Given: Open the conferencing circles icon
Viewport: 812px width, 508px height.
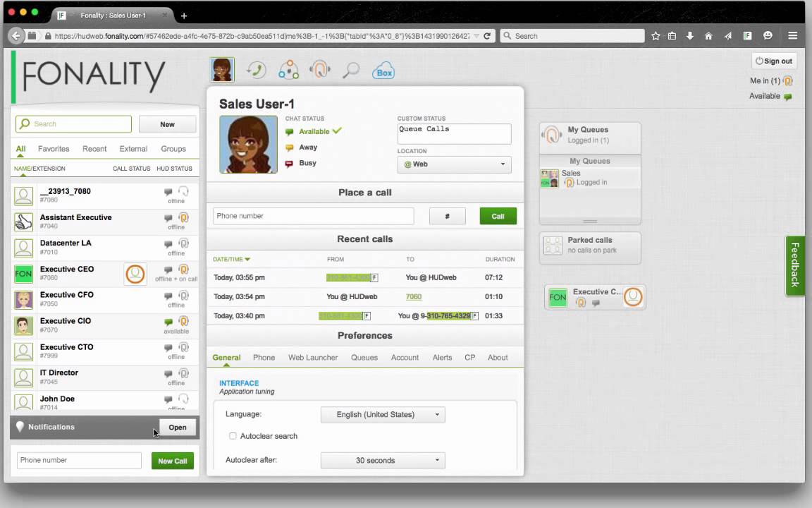Looking at the screenshot, I should (x=288, y=70).
